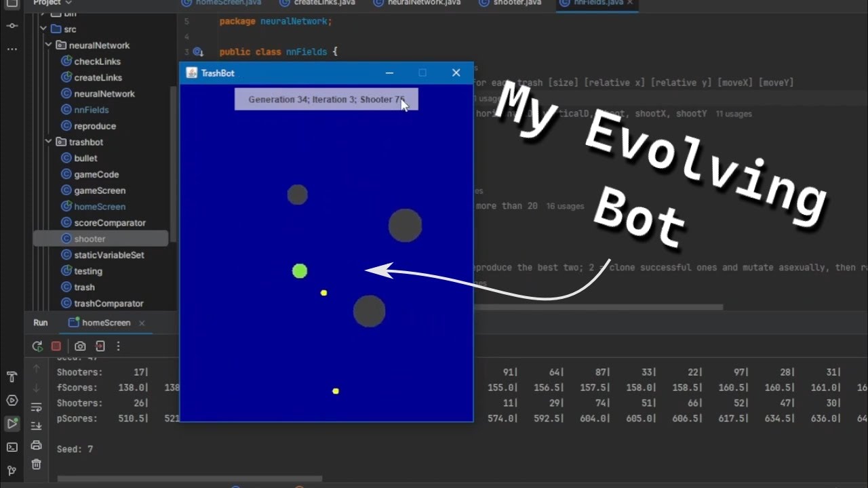Collapse the neuralNetwork package
The width and height of the screenshot is (868, 488).
coord(49,45)
